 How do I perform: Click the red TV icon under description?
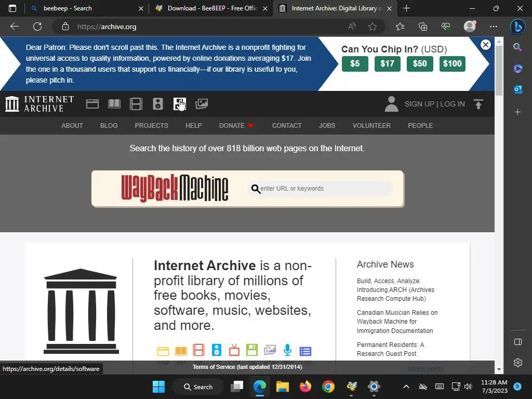pyautogui.click(x=234, y=350)
